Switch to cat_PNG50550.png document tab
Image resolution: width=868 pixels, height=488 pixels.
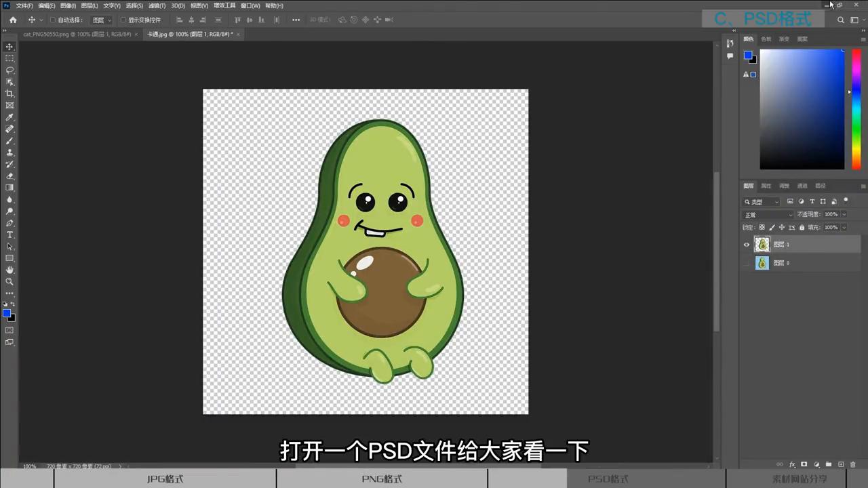tap(76, 34)
